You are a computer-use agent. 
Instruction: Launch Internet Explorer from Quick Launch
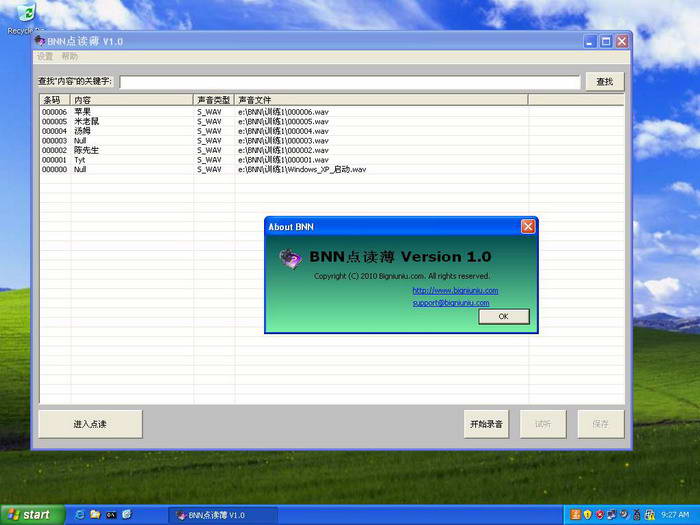[80, 515]
